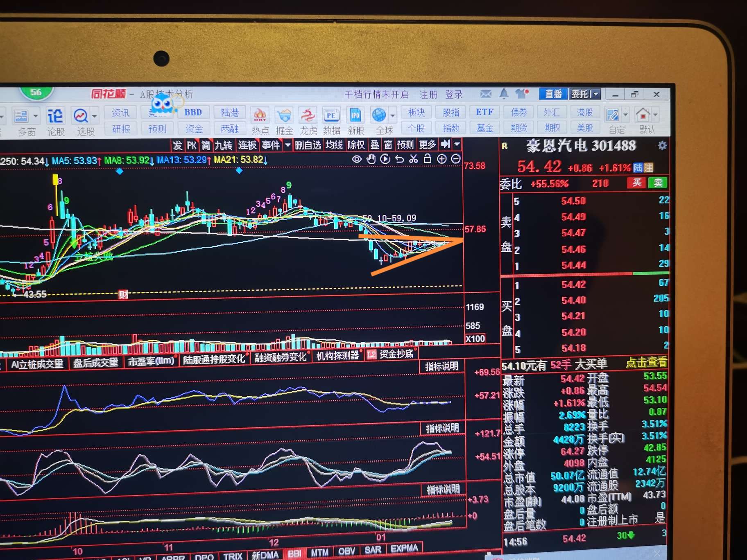Toggle the eye visibility icon on chart
This screenshot has height=560, width=747.
(357, 159)
